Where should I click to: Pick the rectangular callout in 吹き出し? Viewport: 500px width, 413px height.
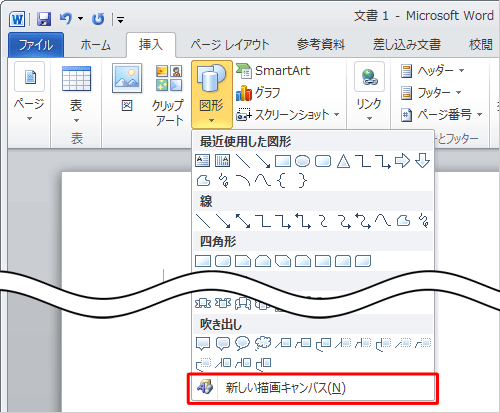(203, 343)
